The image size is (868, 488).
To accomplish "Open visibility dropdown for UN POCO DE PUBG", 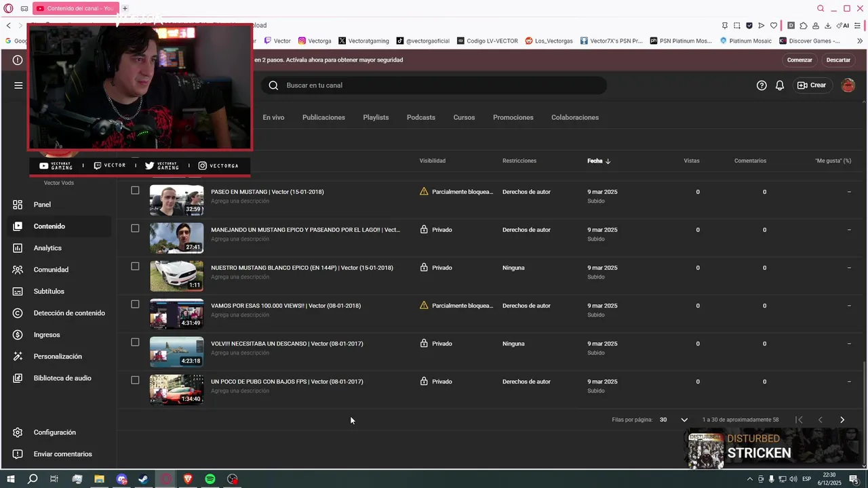I will click(436, 382).
